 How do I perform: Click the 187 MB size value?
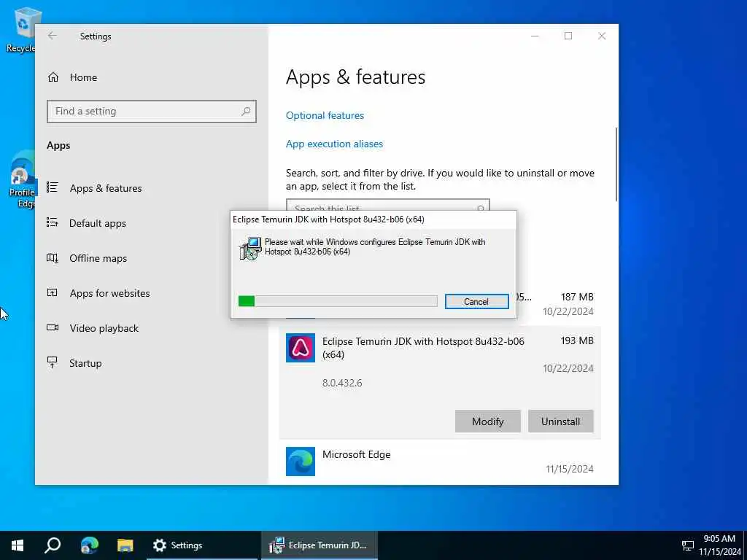coord(577,297)
